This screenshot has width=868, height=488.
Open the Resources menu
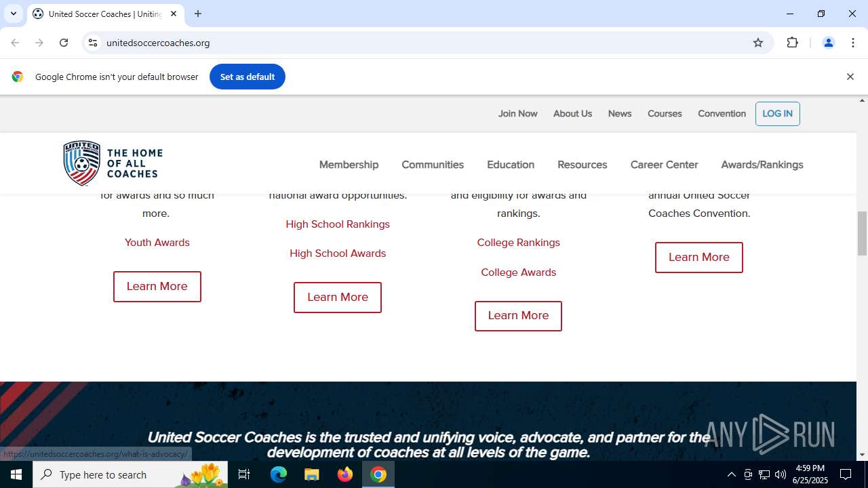[x=582, y=165]
